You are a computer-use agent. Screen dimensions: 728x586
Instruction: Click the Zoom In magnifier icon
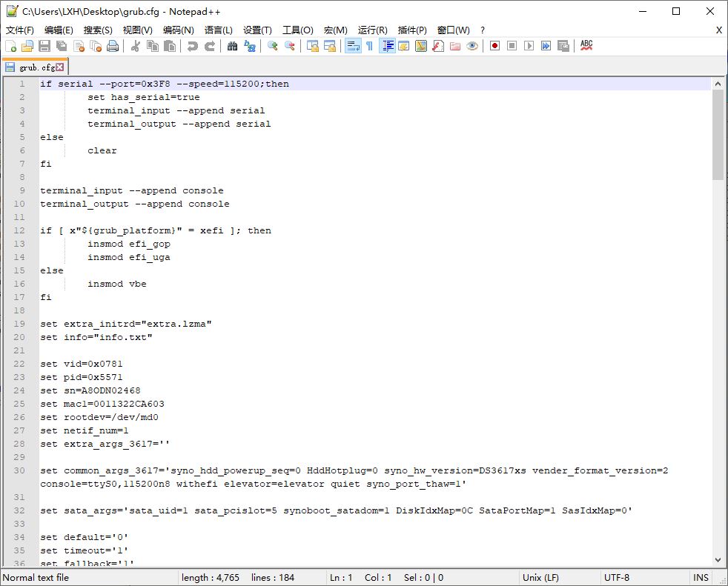[273, 46]
